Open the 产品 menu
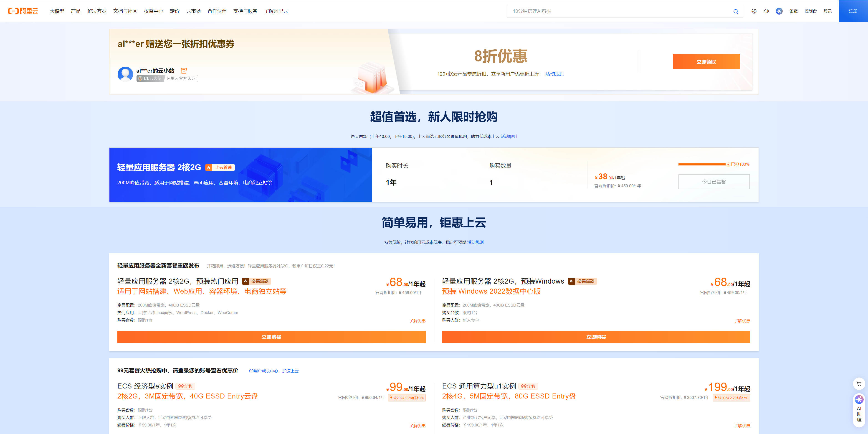The image size is (868, 434). pyautogui.click(x=76, y=11)
